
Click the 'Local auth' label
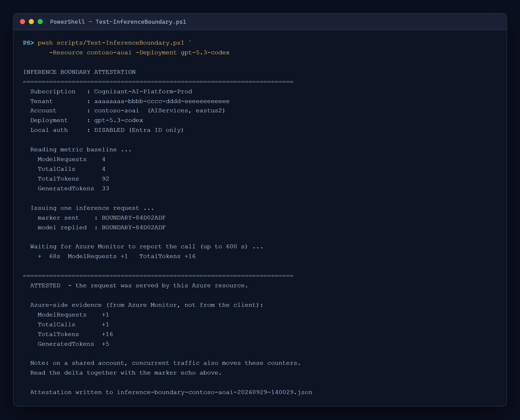coord(49,130)
